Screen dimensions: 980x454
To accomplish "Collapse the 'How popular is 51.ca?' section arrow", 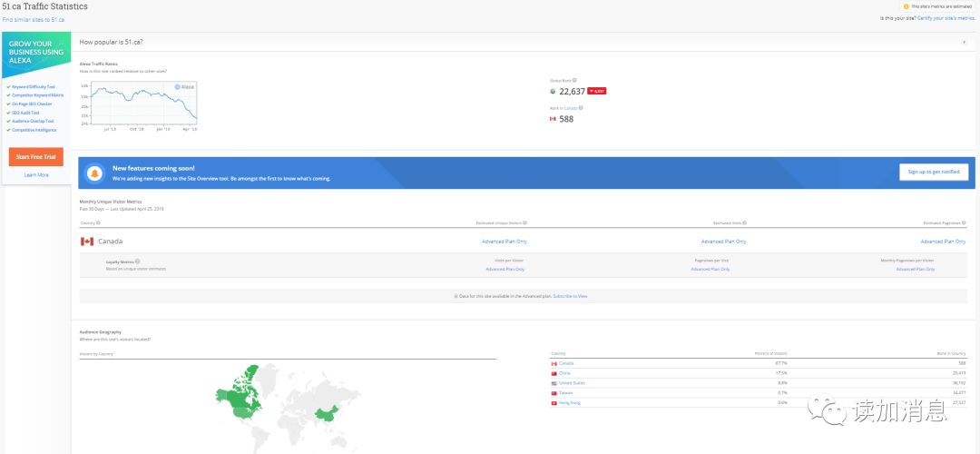I will 965,42.
